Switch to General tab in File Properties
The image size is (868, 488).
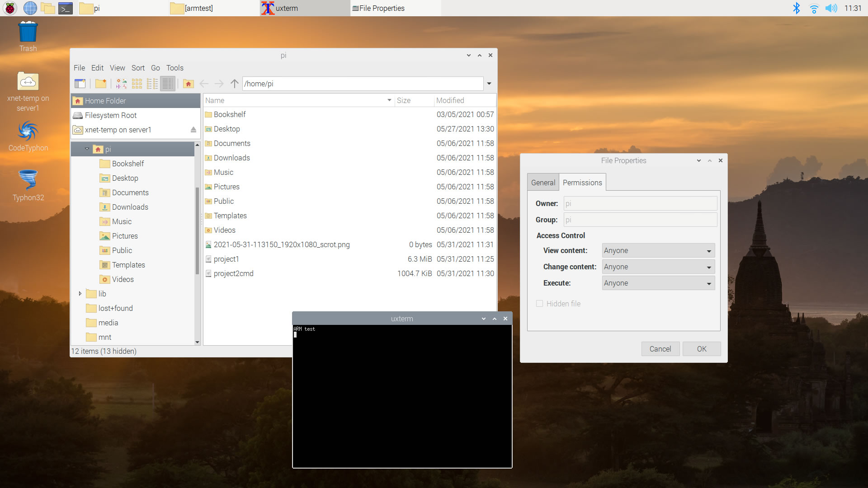(x=543, y=183)
